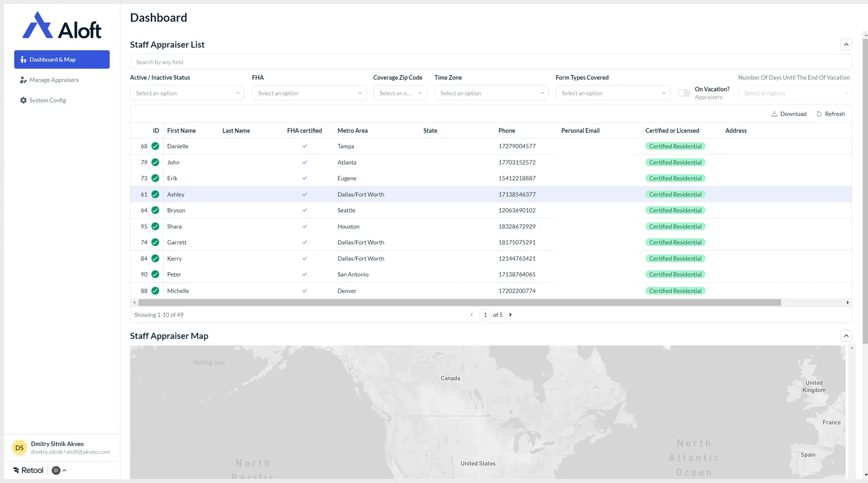Open Active / Inactive Status dropdown
This screenshot has width=868, height=483.
(x=187, y=93)
